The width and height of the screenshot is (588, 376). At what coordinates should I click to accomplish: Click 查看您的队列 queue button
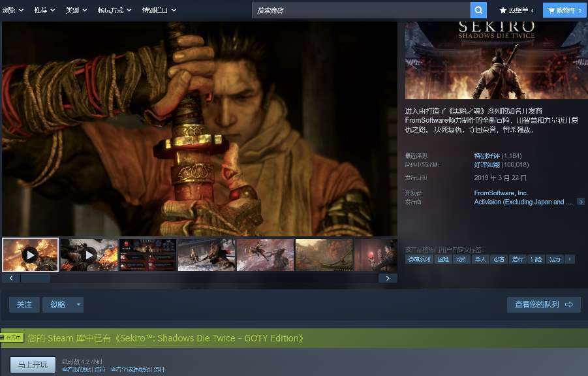pyautogui.click(x=543, y=305)
